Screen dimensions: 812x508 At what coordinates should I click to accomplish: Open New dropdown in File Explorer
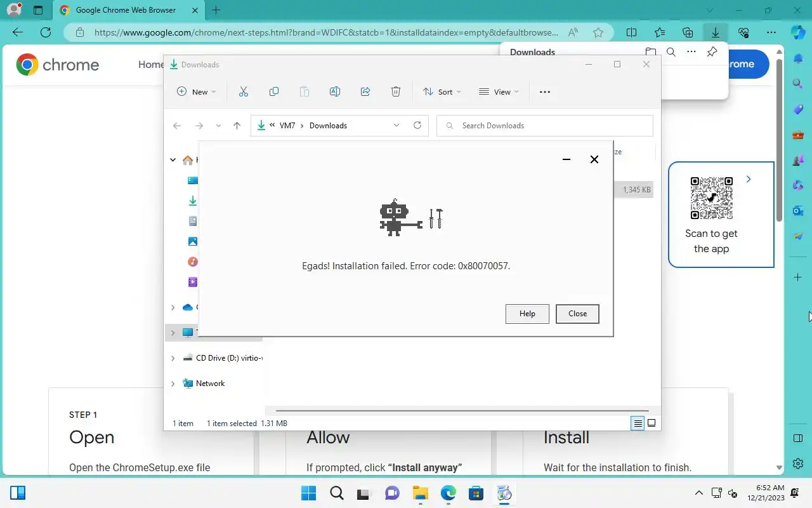coord(197,91)
